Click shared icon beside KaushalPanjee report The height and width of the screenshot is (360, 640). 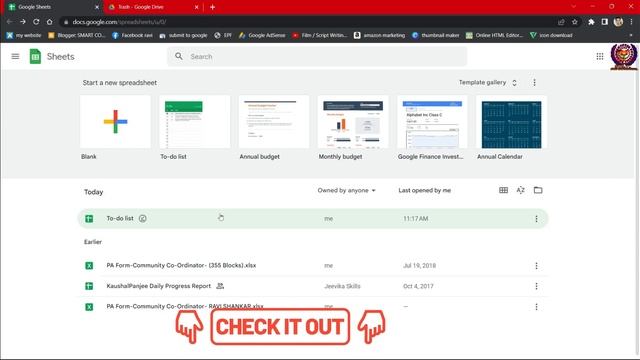tap(220, 286)
